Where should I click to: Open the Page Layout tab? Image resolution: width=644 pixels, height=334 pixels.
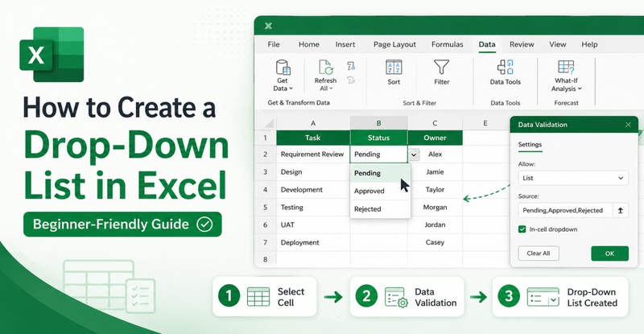click(394, 44)
